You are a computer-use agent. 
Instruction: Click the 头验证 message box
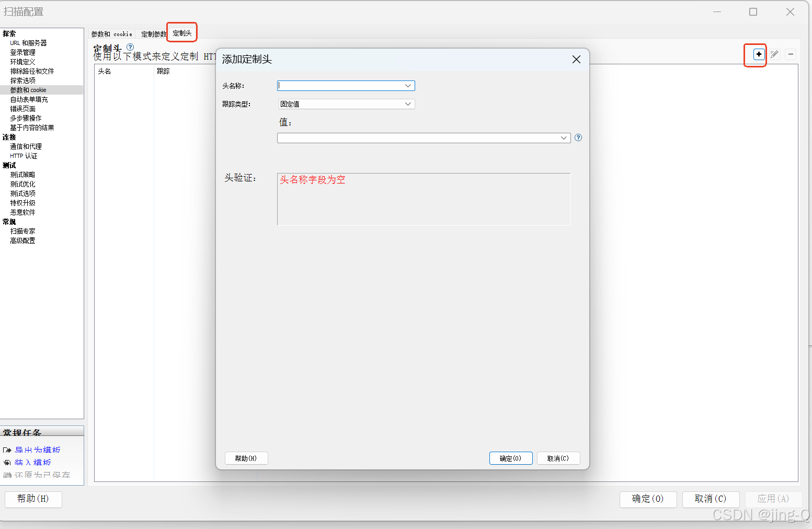[424, 199]
